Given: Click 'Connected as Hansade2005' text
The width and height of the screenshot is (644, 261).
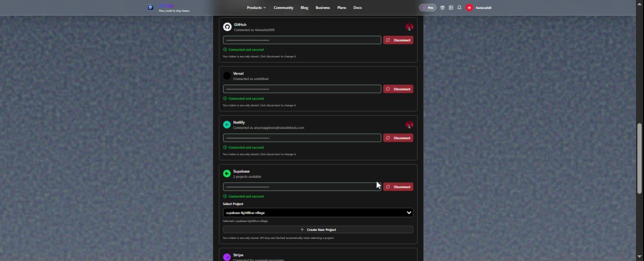Looking at the screenshot, I should pos(254,30).
